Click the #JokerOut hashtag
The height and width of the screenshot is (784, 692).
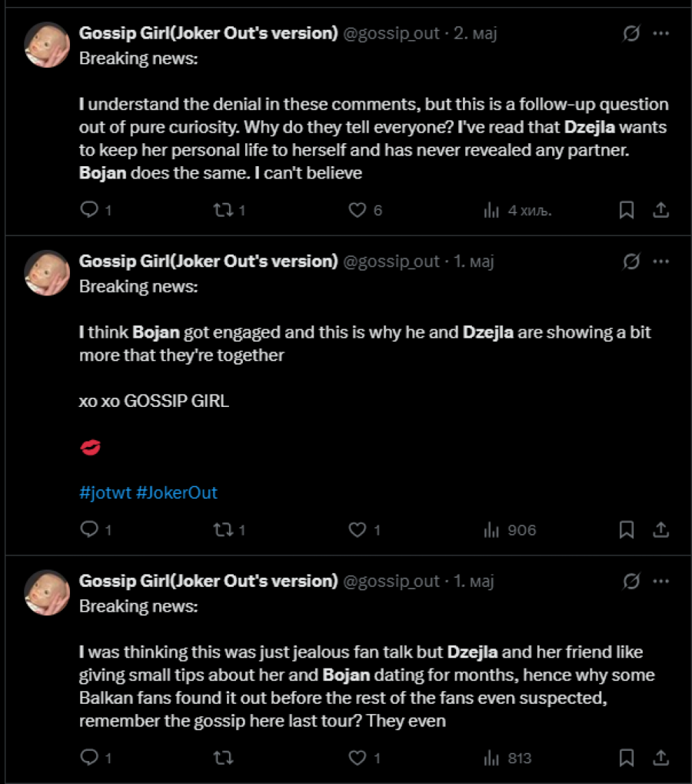(177, 492)
